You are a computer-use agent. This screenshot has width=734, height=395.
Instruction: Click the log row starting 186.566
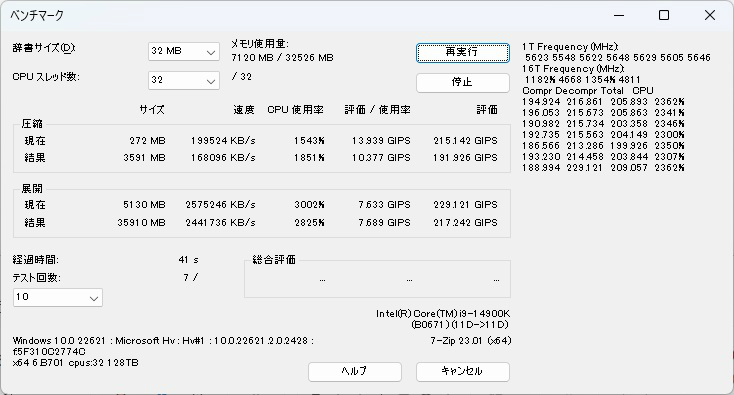coord(603,146)
